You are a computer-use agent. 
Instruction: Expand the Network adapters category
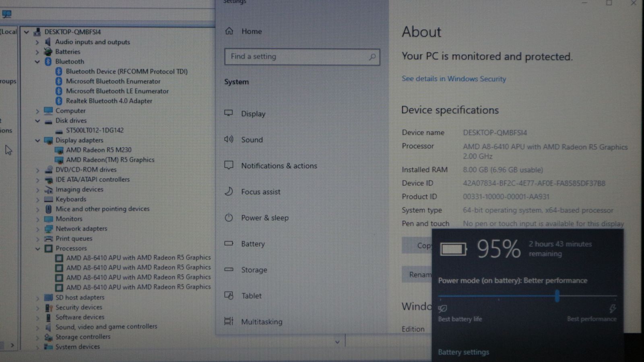point(37,229)
